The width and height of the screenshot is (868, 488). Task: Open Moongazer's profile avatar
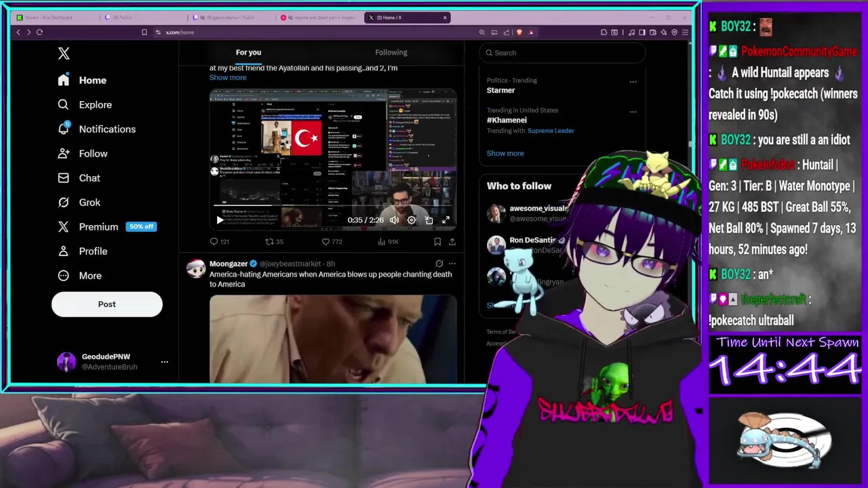196,269
